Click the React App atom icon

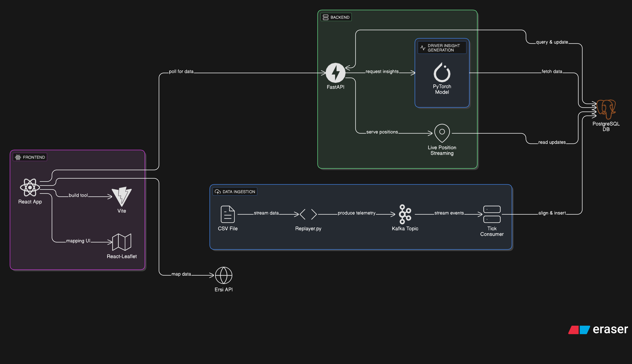click(x=30, y=187)
